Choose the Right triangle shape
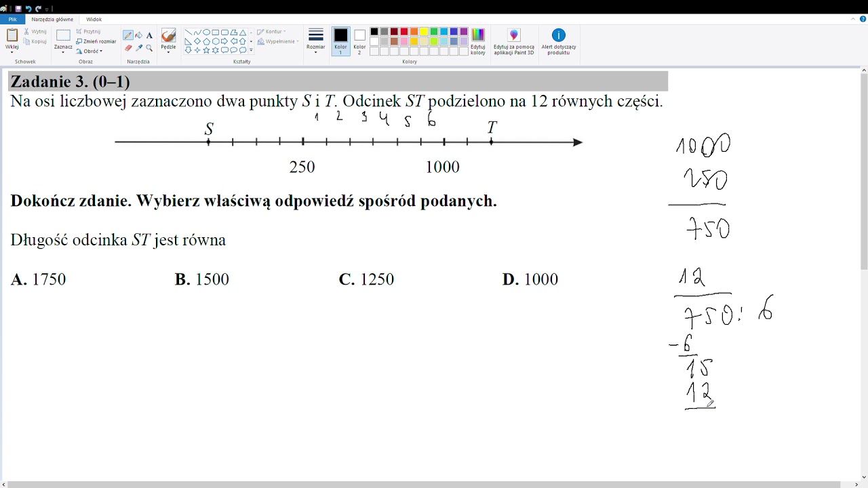 [x=188, y=41]
